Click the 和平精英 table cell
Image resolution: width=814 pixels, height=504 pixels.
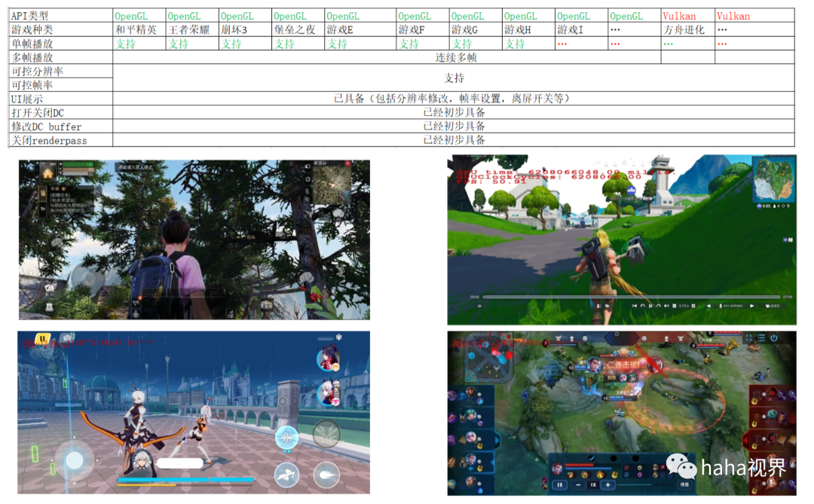pos(139,29)
